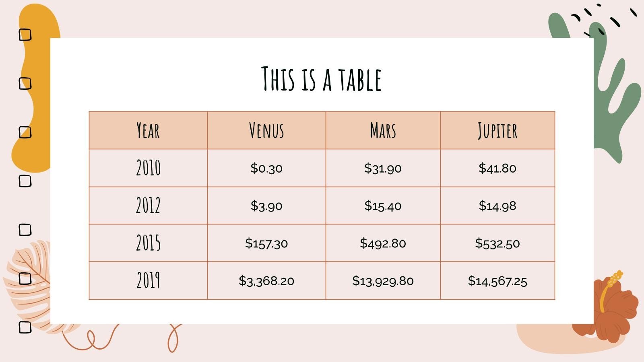Select the 2019 year cell
The height and width of the screenshot is (362, 644).
point(148,281)
